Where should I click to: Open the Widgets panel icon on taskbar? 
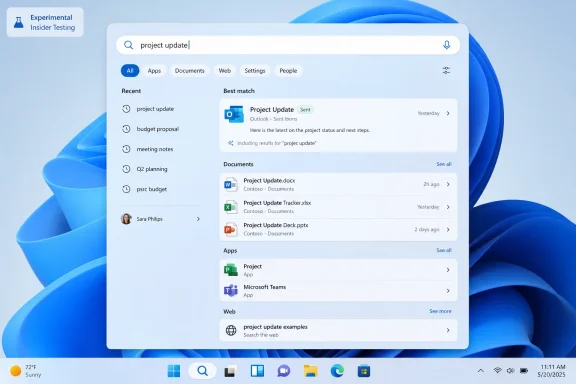point(257,371)
